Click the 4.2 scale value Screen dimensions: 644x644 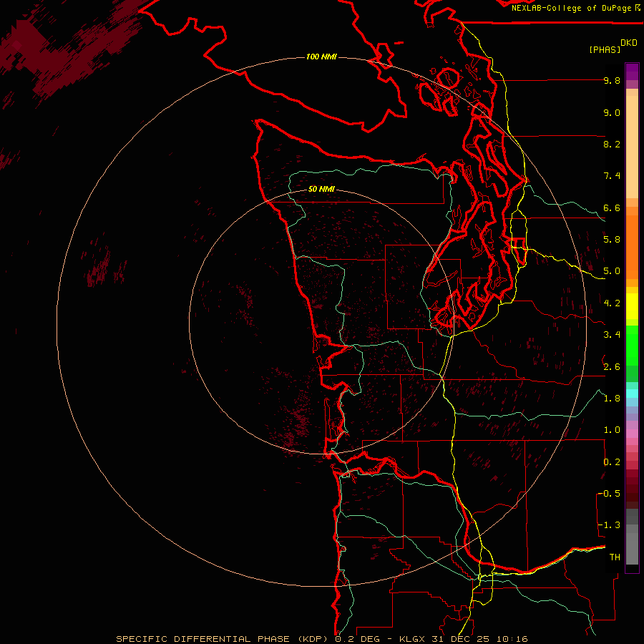(x=612, y=303)
